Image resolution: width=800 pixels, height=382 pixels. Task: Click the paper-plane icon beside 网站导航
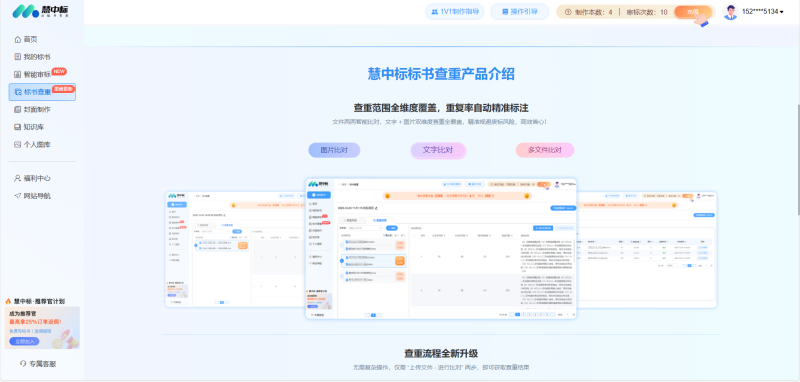(18, 196)
